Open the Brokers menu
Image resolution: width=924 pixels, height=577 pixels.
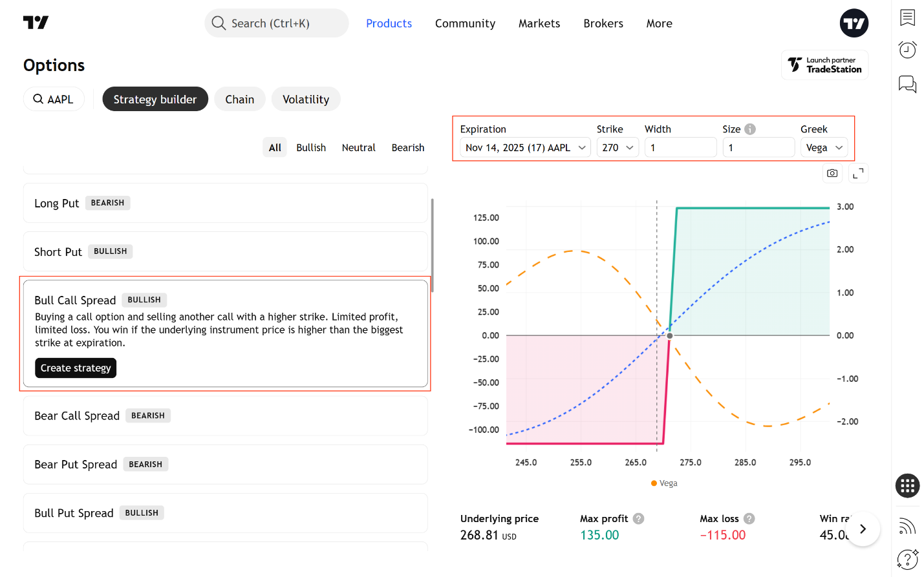pos(603,23)
